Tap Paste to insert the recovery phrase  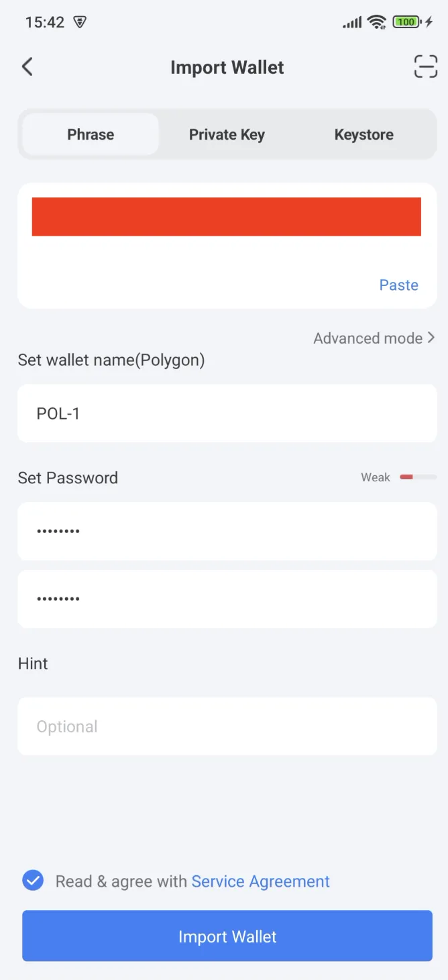(x=398, y=285)
